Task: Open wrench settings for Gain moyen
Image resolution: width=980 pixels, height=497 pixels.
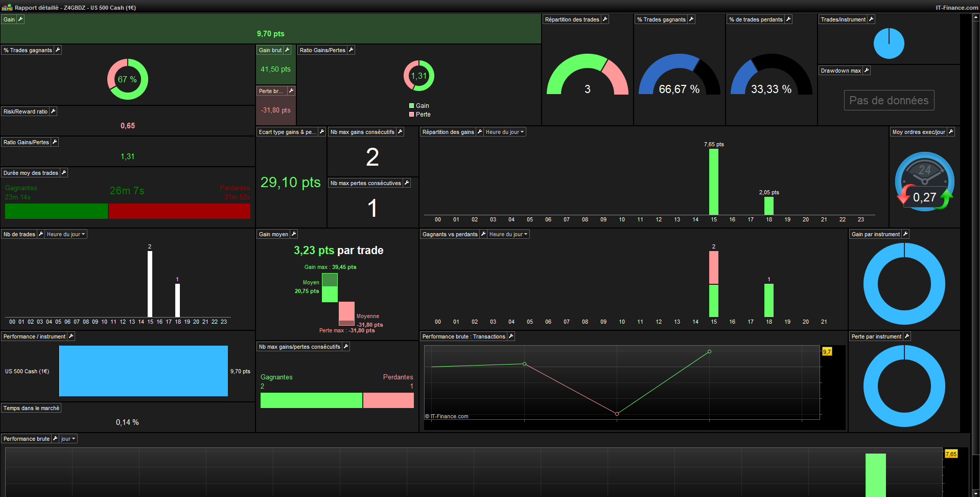Action: point(294,234)
